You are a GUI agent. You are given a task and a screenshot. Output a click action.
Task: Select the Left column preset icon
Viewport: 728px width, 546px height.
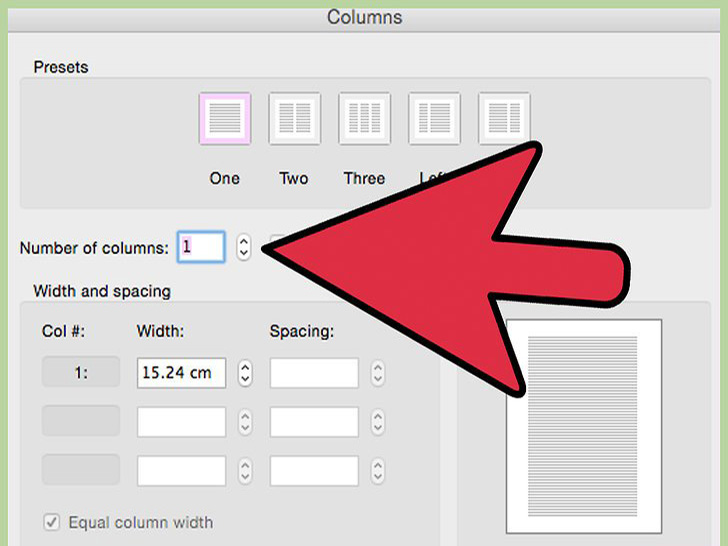pos(434,119)
